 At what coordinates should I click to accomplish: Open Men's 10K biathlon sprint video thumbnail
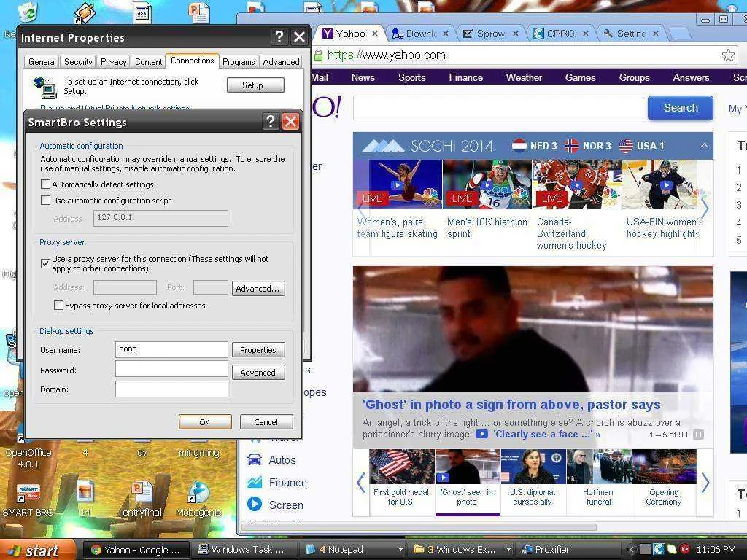click(x=487, y=184)
